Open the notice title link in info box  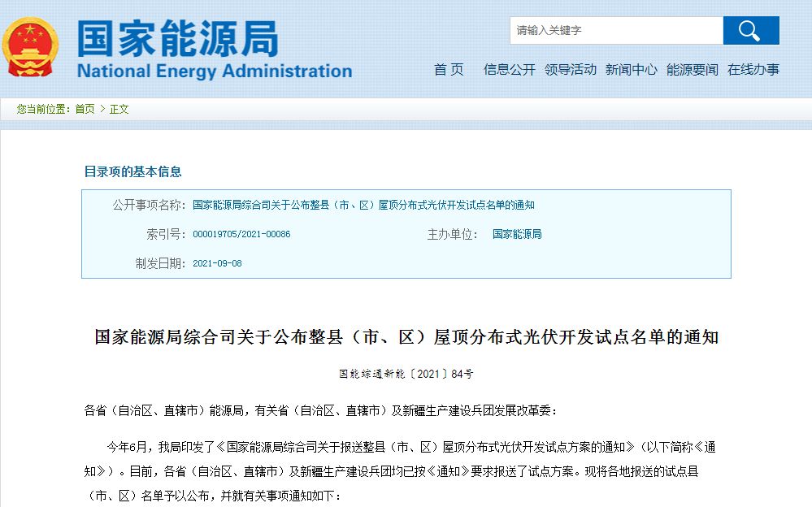pos(363,206)
